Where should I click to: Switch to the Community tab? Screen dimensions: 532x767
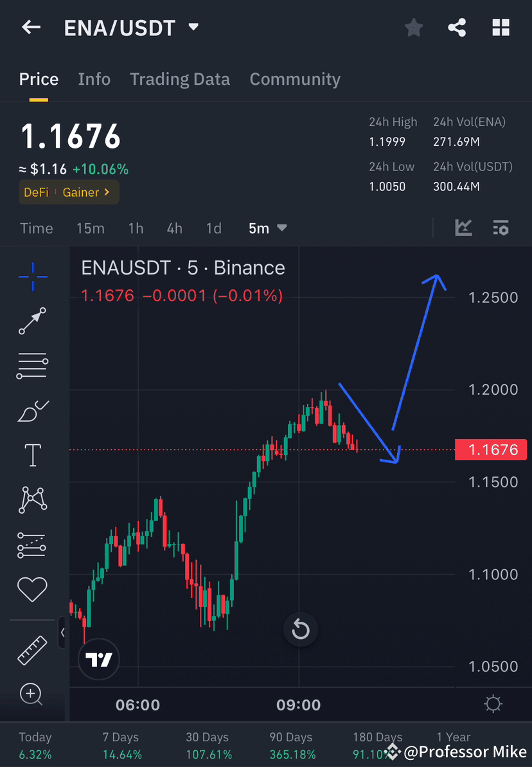click(x=295, y=78)
